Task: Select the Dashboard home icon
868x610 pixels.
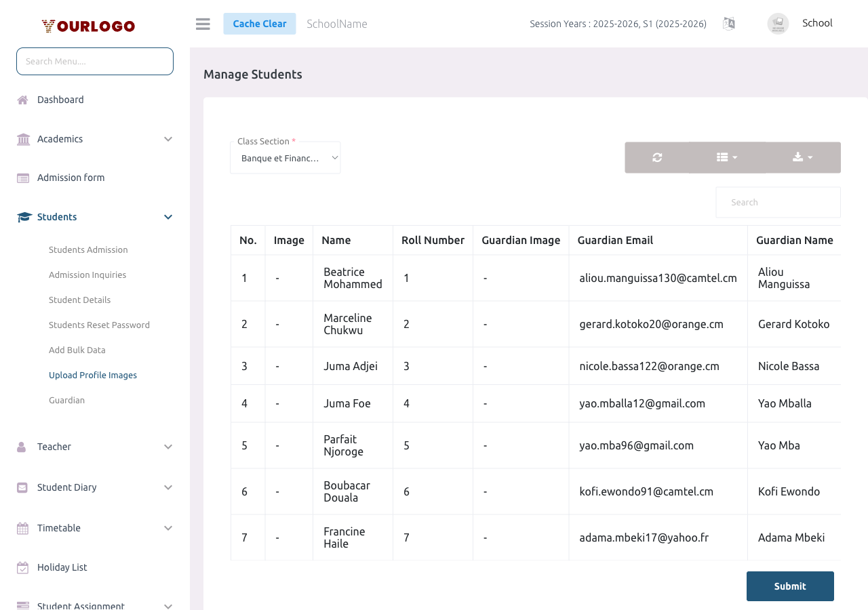Action: (22, 99)
